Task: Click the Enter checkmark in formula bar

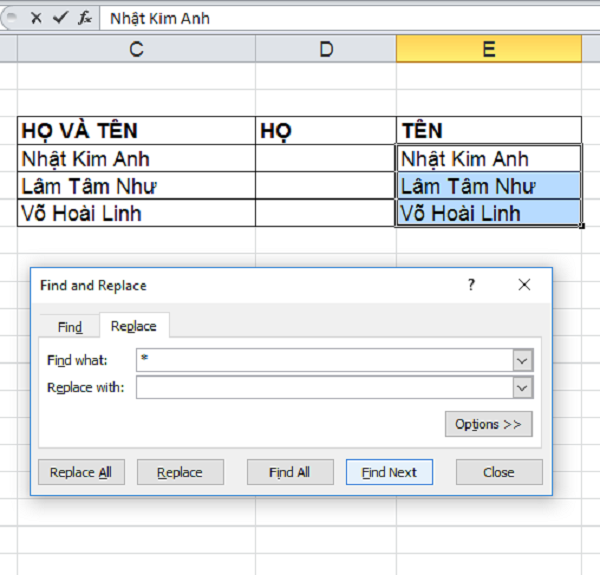Action: pyautogui.click(x=60, y=18)
